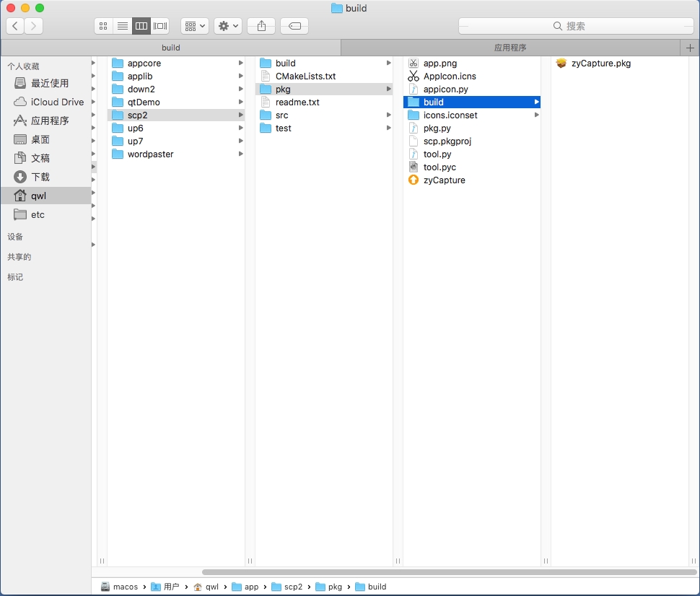Viewport: 700px width, 596px height.
Task: Switch to icon view mode
Action: point(103,26)
